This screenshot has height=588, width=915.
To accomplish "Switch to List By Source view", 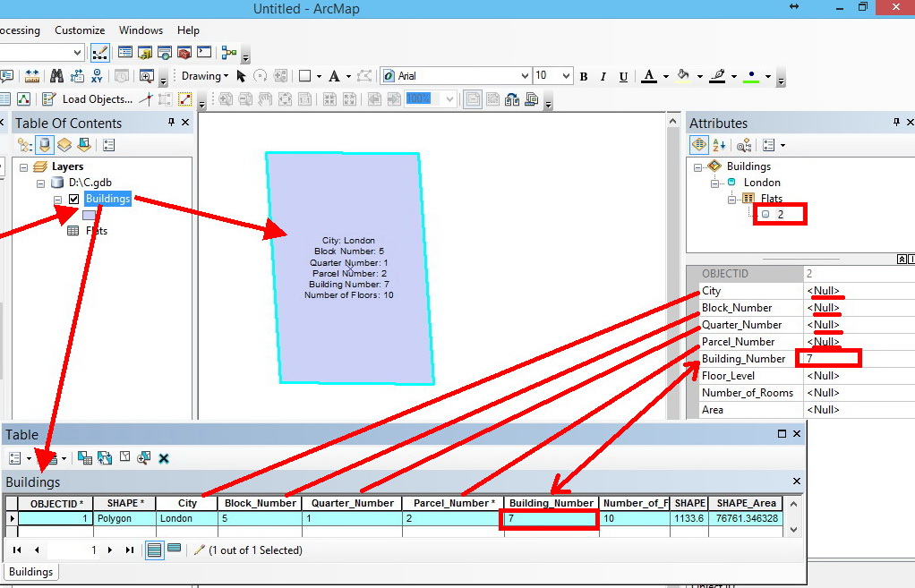I will (45, 145).
